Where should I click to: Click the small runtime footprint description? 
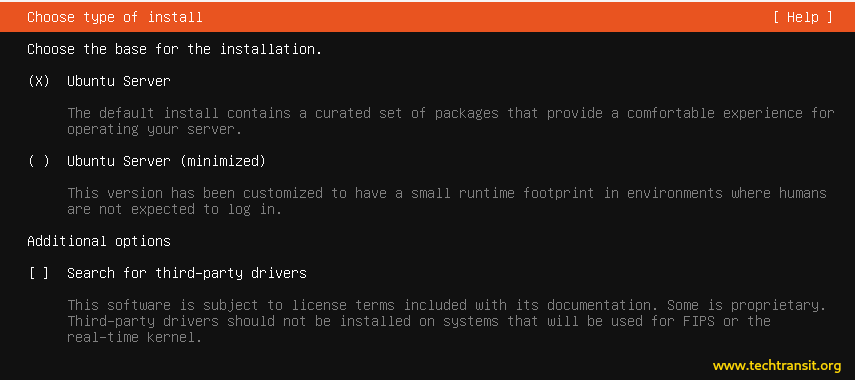coord(447,201)
